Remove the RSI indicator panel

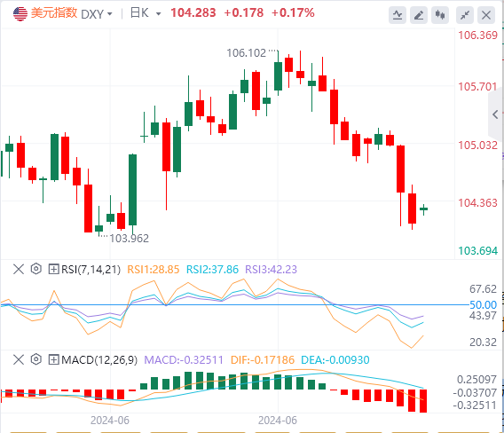tap(19, 269)
